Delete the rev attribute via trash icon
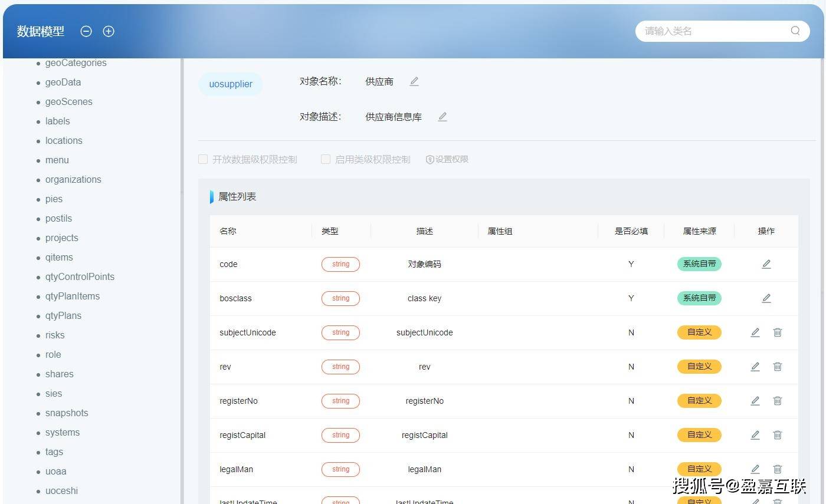This screenshot has width=826, height=504. pyautogui.click(x=777, y=366)
